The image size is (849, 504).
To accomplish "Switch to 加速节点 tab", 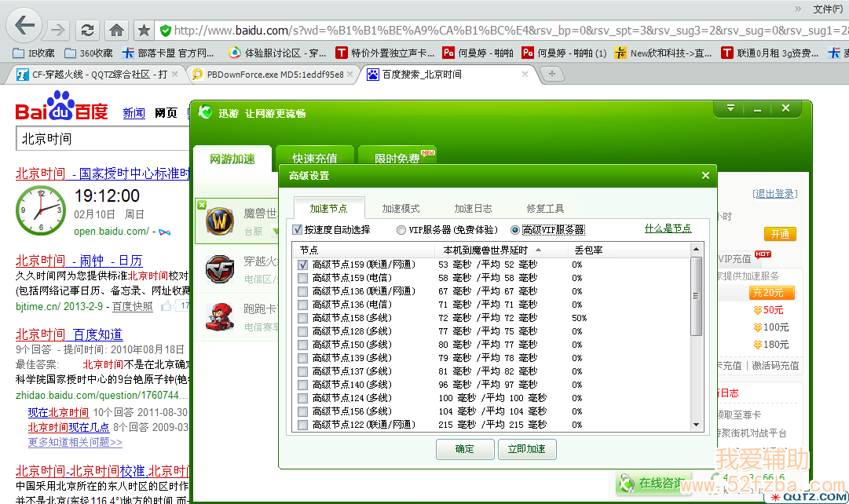I will point(328,208).
